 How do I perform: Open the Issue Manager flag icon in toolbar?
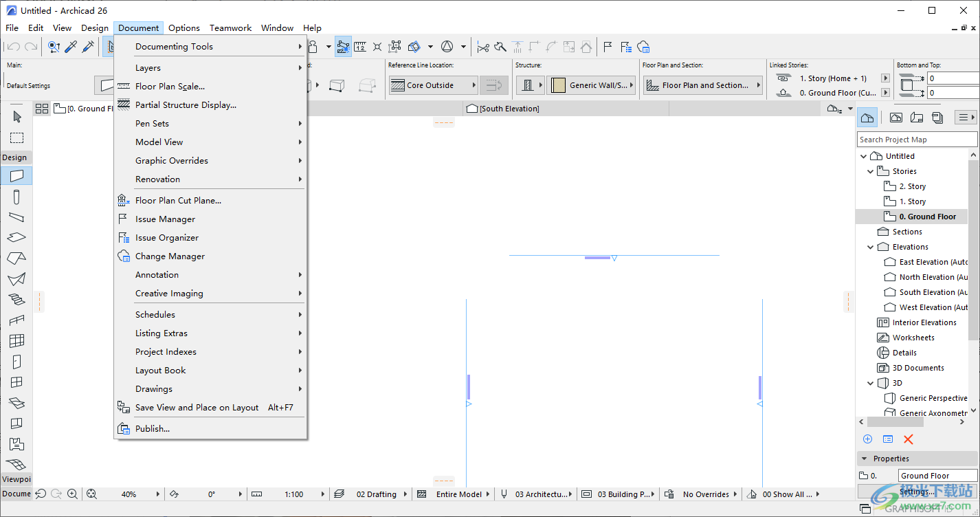tap(608, 46)
